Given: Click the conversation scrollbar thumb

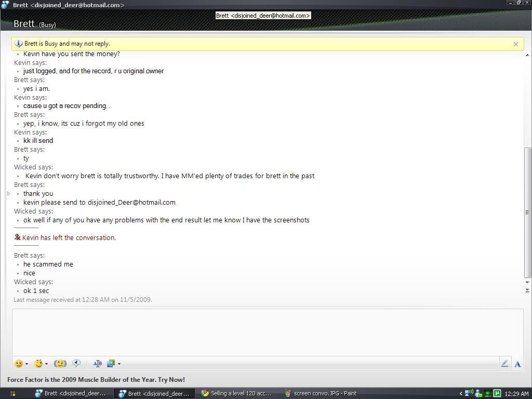Looking at the screenshot, I should (527, 212).
